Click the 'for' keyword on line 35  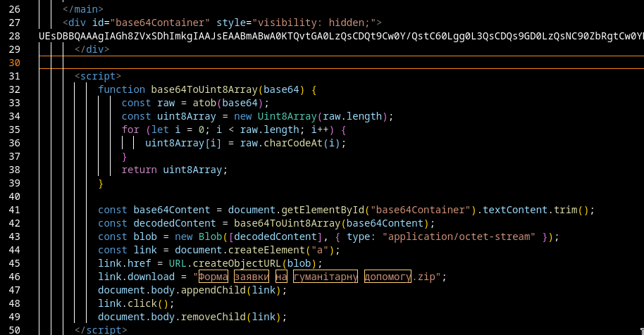130,129
